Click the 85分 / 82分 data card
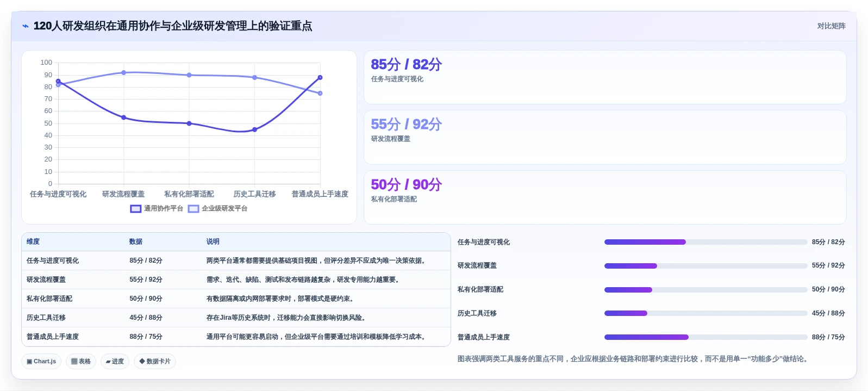Viewport: 868px width, 391px height. [x=605, y=77]
